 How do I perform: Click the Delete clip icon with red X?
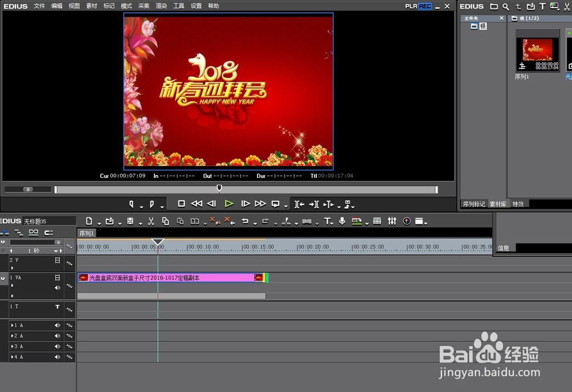point(215,221)
